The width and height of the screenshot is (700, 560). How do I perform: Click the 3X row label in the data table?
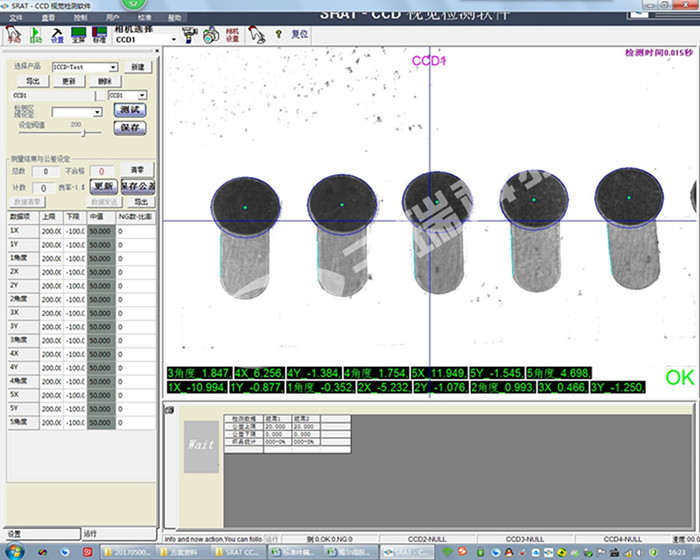point(23,313)
